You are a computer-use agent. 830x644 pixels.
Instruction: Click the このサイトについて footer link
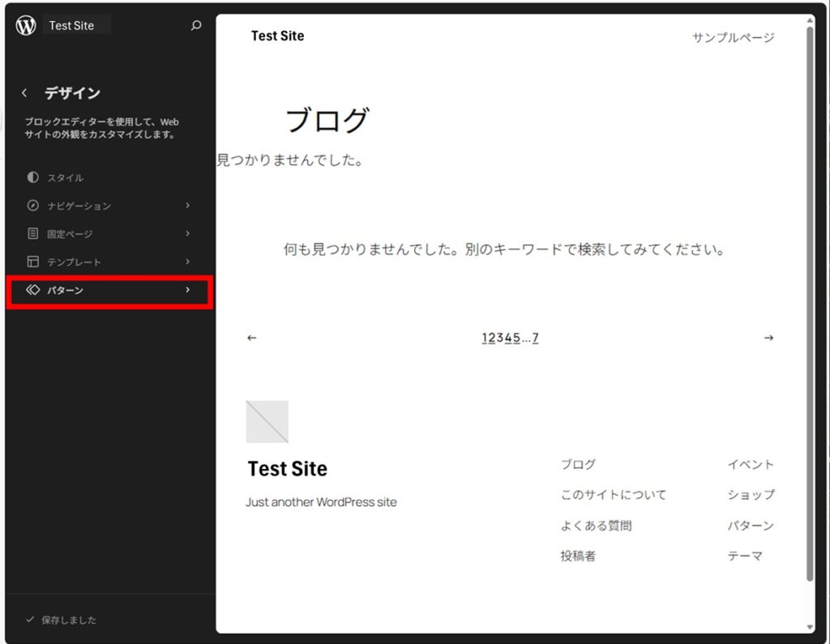(x=613, y=495)
